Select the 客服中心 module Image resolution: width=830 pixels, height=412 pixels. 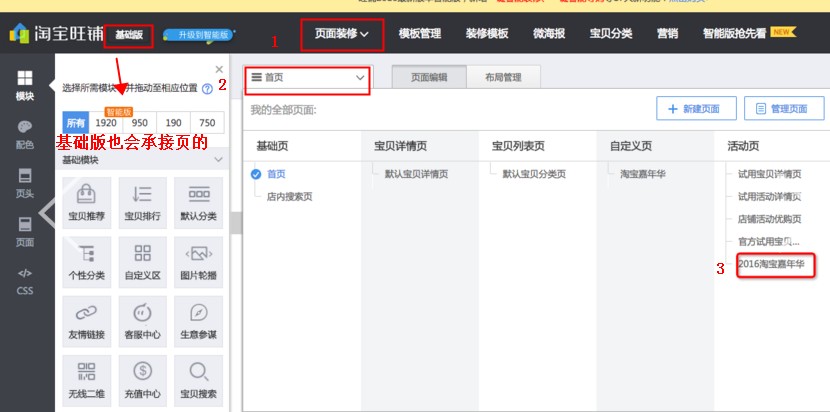(x=142, y=321)
